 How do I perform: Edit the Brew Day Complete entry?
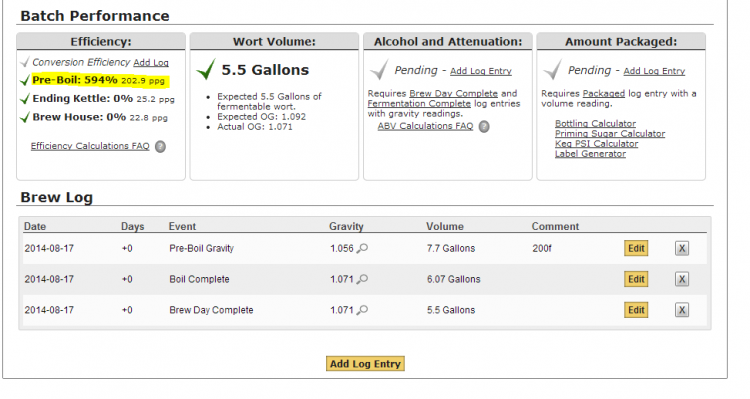tap(636, 310)
